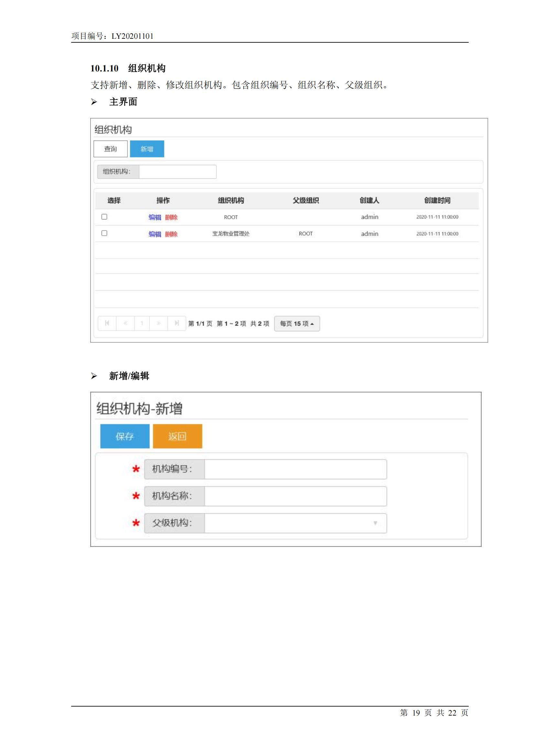Click the creation time of 宝龙物业管理处
Viewport: 535px width, 756px height.
(437, 234)
